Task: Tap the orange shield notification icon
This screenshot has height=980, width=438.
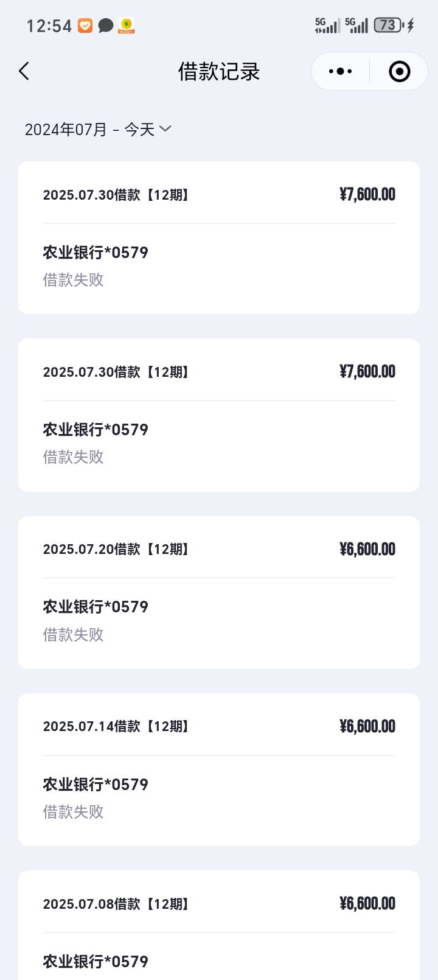Action: (85, 26)
